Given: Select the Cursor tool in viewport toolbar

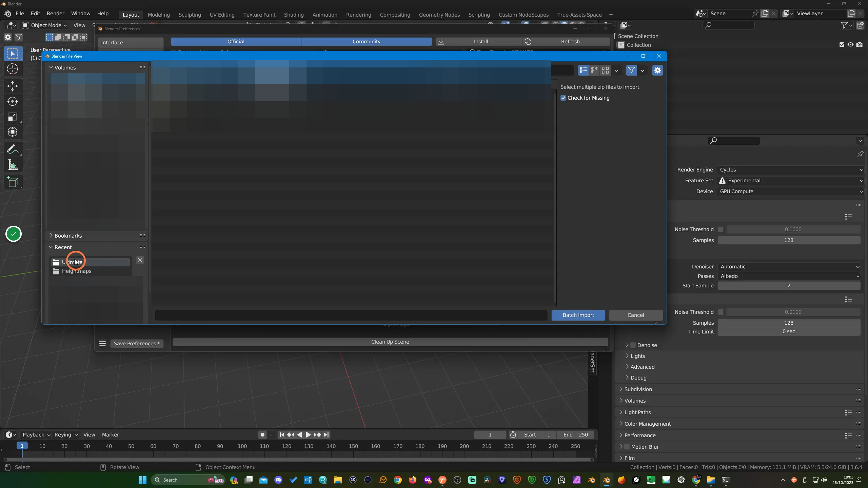Looking at the screenshot, I should tap(13, 69).
